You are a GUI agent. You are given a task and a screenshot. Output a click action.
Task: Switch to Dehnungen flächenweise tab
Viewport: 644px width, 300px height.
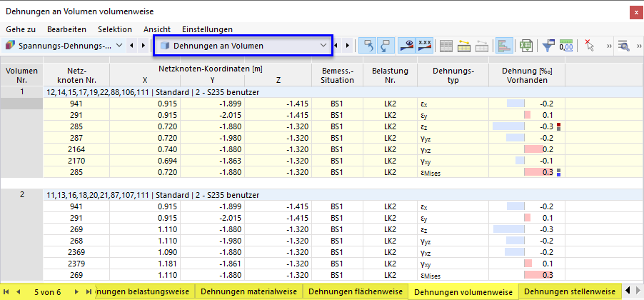click(x=356, y=291)
